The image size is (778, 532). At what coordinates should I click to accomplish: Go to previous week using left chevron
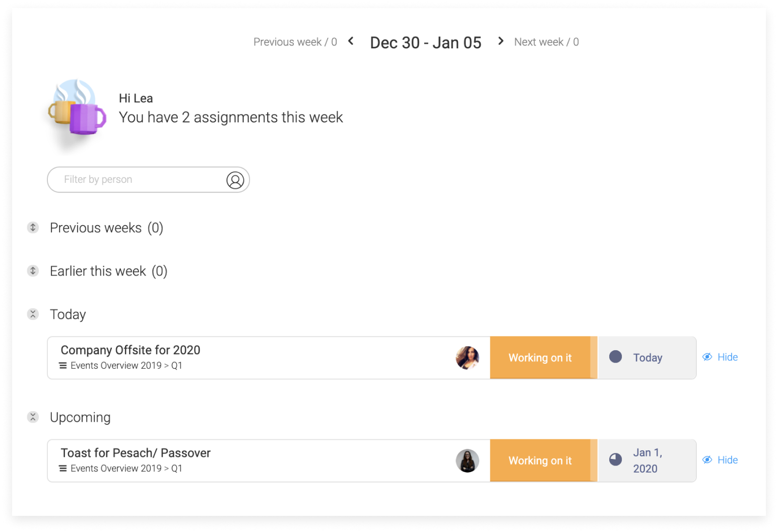pyautogui.click(x=351, y=41)
